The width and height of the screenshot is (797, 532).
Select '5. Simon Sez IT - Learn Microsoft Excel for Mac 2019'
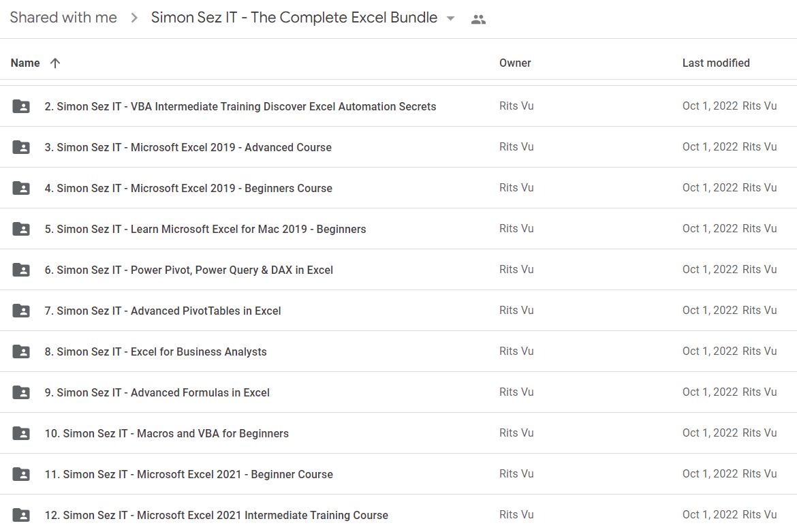point(205,229)
